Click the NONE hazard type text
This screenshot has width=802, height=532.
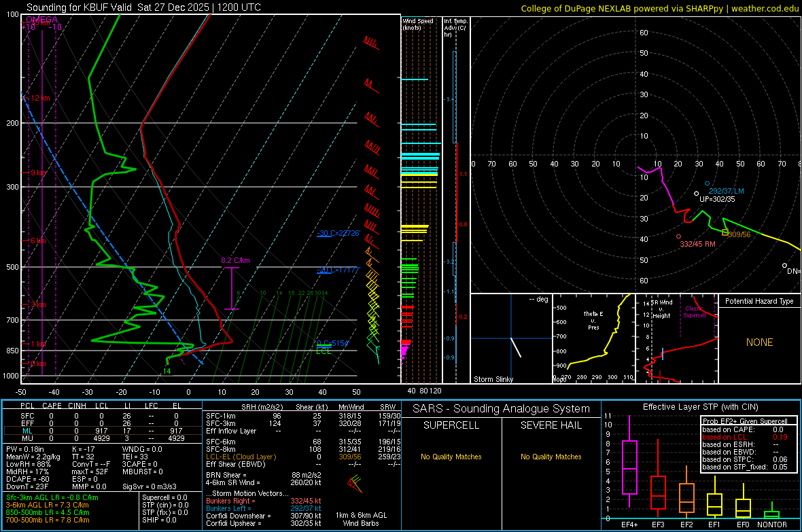(x=759, y=342)
